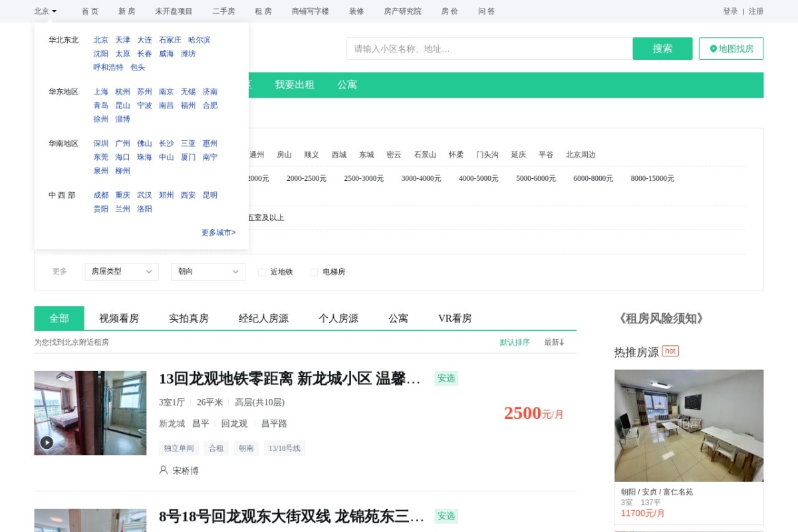Filter by 五室及以上 room count
The image size is (798, 532).
coord(266,217)
